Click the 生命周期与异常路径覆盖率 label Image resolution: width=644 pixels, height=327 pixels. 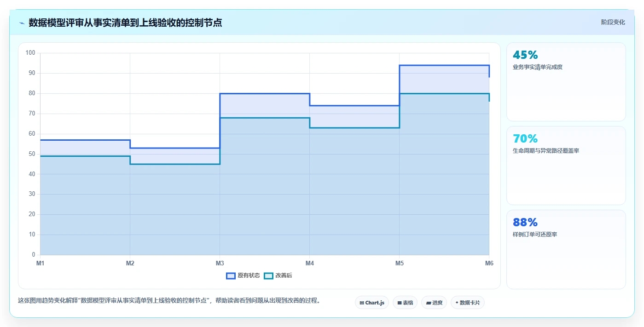pyautogui.click(x=545, y=151)
